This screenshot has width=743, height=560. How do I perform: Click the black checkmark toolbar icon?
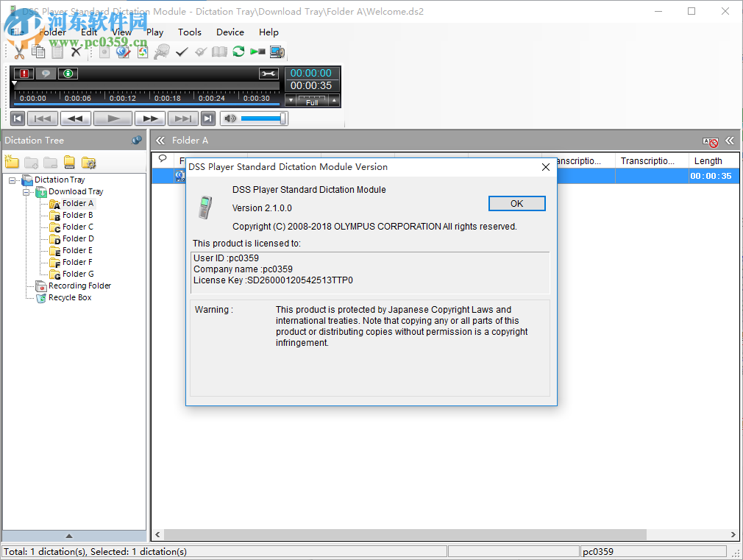182,52
